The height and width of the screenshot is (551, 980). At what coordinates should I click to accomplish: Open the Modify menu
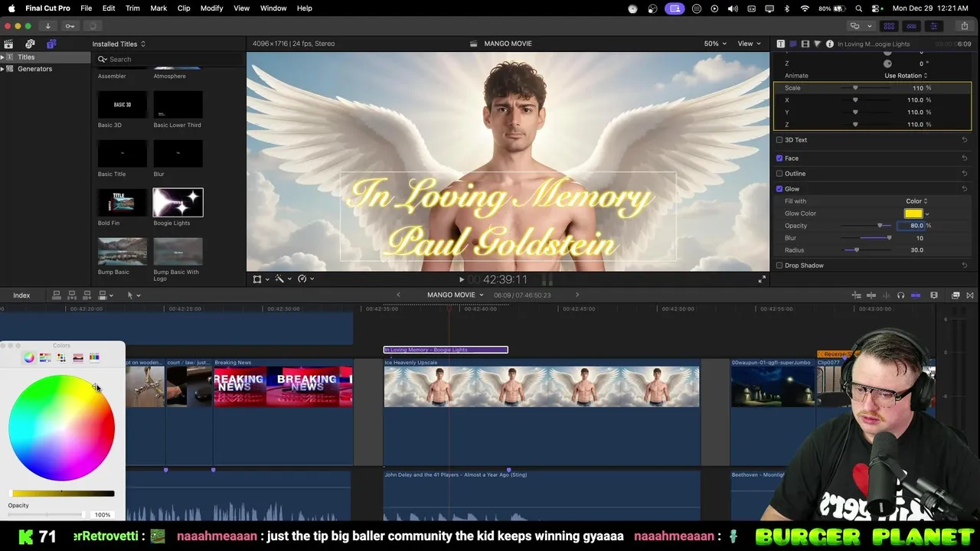click(211, 8)
